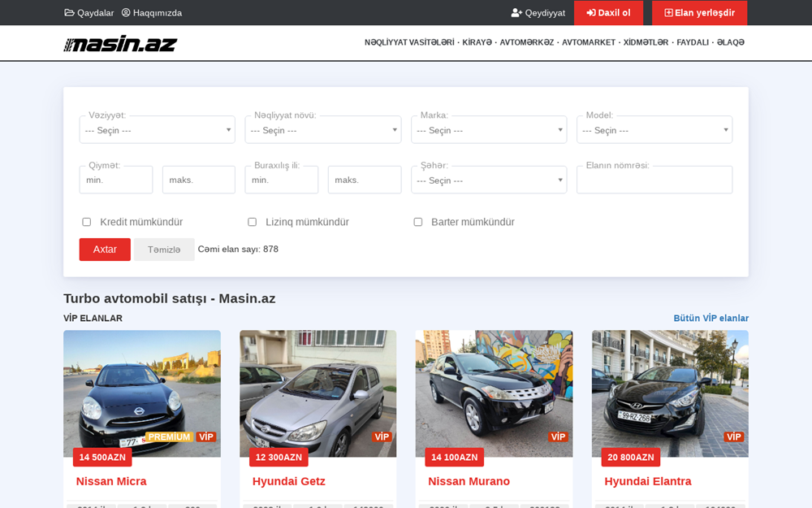Expand the Model dropdown
This screenshot has width=812, height=508.
click(654, 129)
